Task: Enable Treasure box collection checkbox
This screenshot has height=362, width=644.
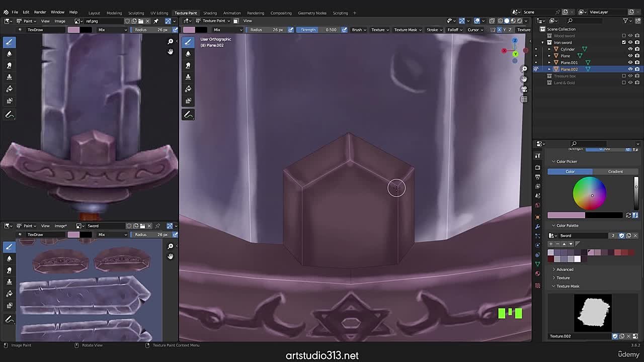Action: [x=624, y=76]
